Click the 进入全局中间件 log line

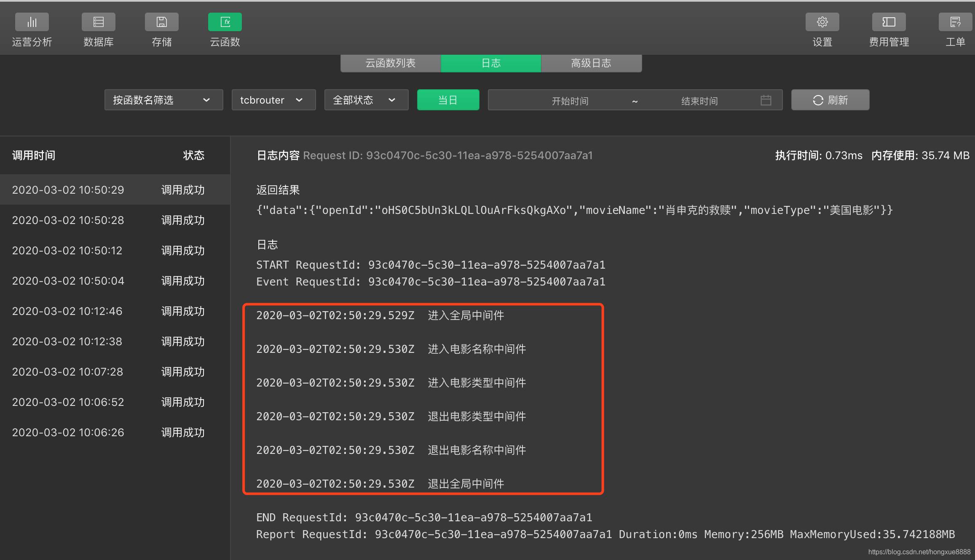380,315
